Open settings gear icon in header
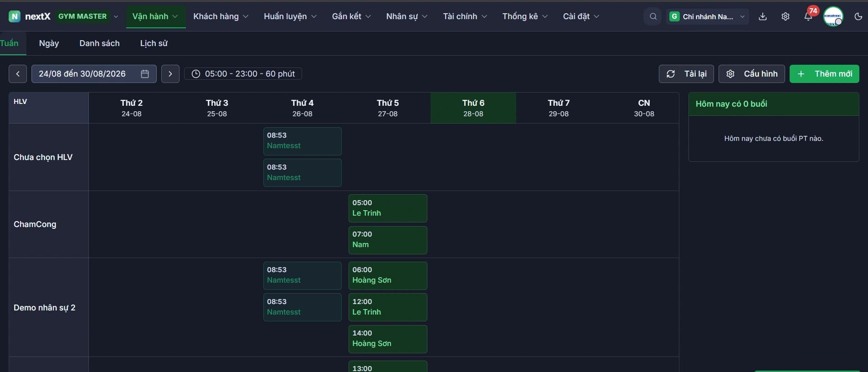 point(786,16)
